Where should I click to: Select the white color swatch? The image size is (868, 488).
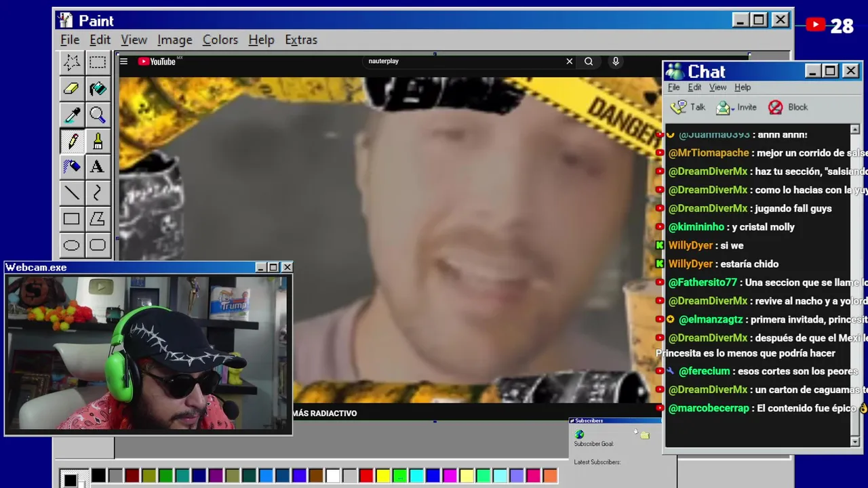(x=332, y=476)
